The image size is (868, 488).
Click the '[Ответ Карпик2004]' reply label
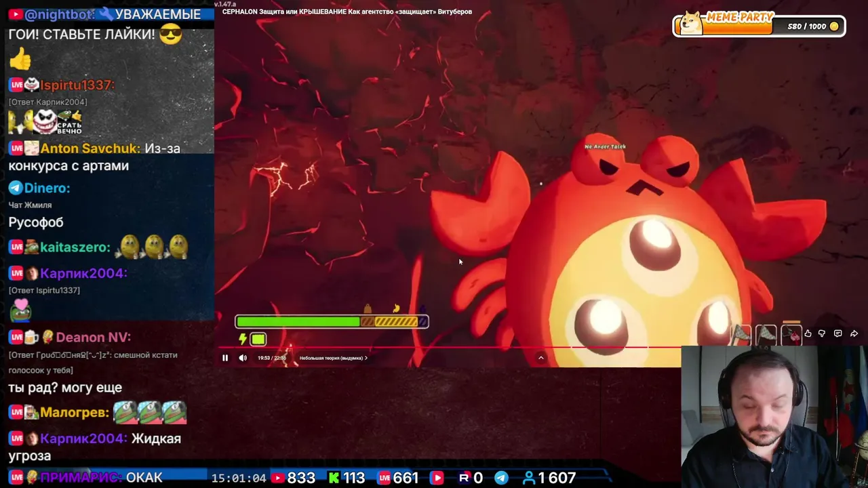coord(47,102)
